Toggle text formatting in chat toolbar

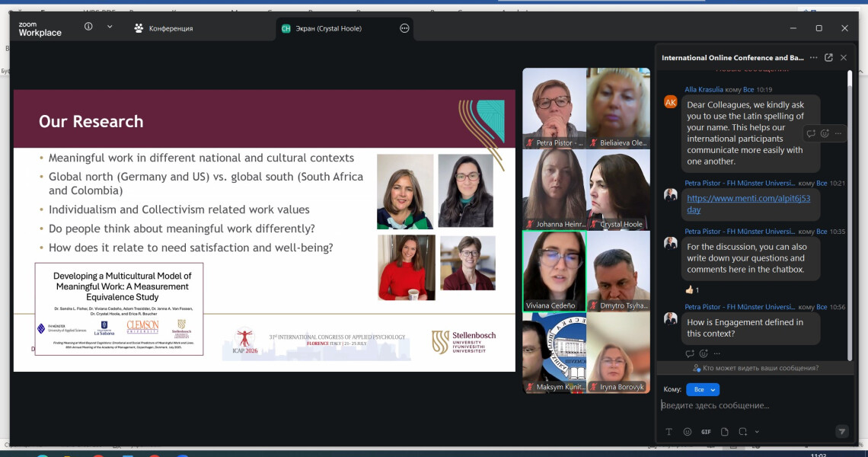point(669,432)
